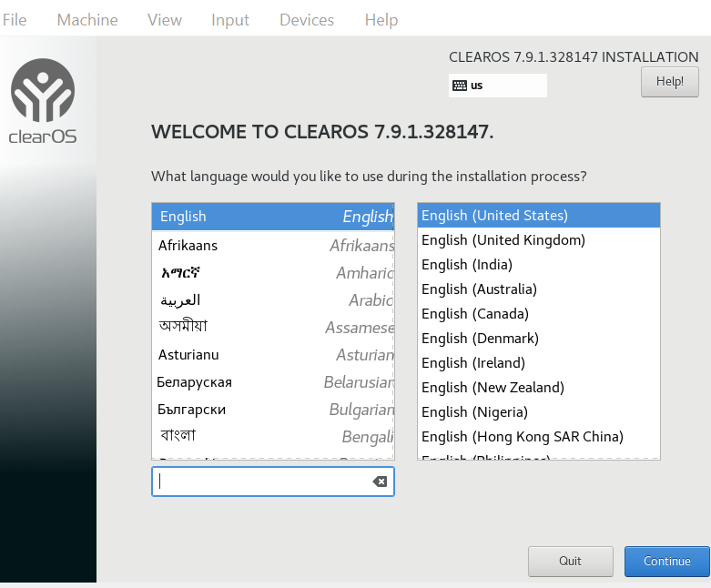Choose English (Ireland) locale

pyautogui.click(x=539, y=362)
